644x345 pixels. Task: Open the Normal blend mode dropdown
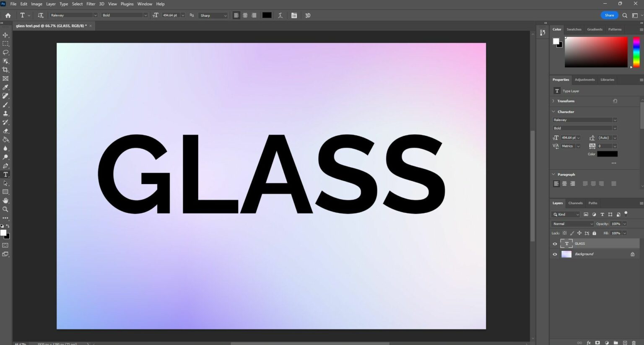572,223
